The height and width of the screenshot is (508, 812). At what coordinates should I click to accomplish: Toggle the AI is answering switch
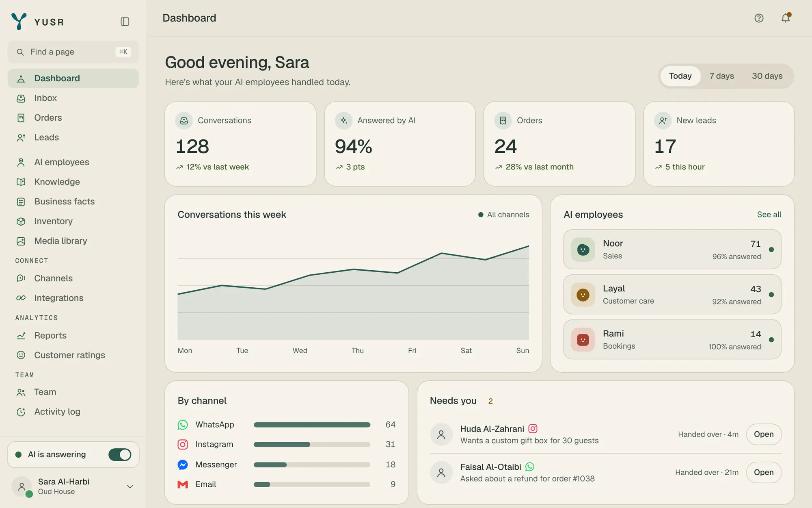click(x=120, y=454)
